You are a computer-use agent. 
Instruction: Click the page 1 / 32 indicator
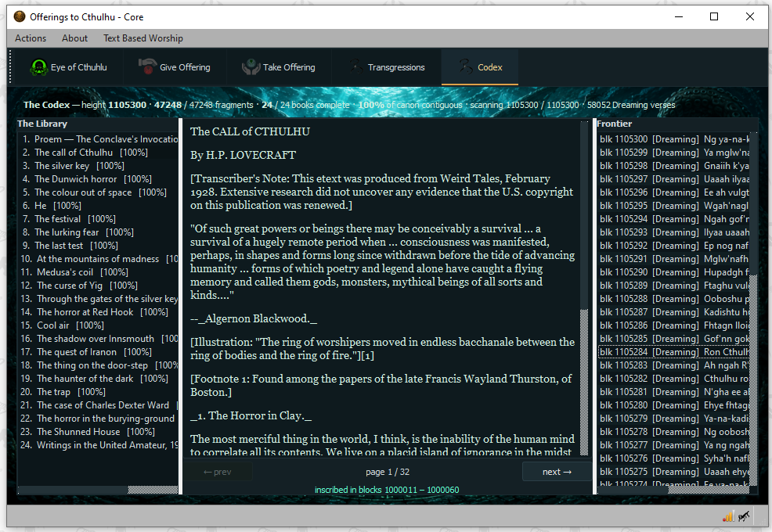[388, 472]
